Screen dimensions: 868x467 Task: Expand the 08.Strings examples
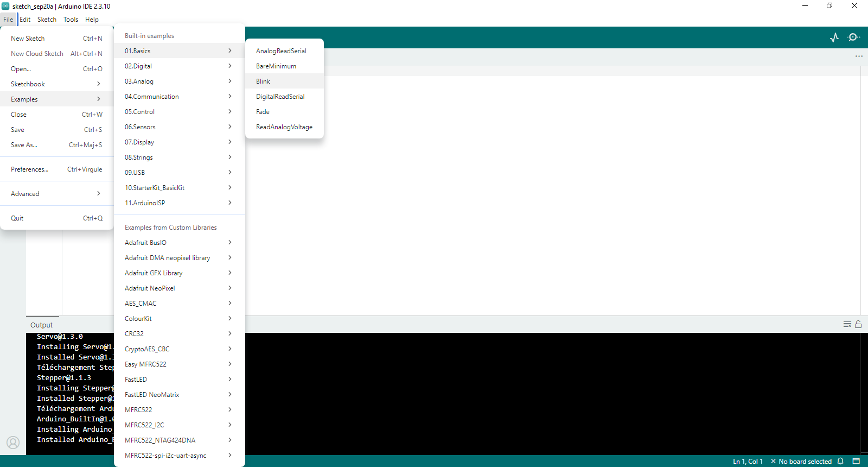pyautogui.click(x=180, y=157)
